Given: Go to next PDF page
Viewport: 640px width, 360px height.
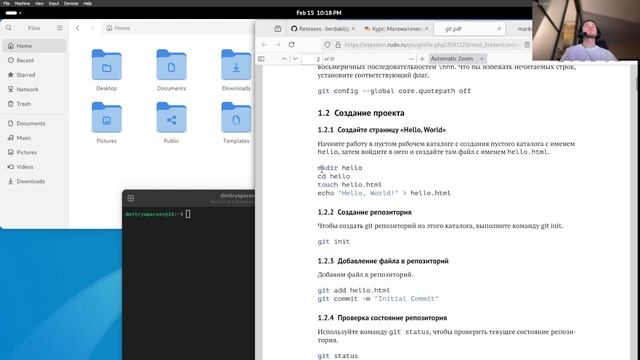Looking at the screenshot, I should coord(296,59).
